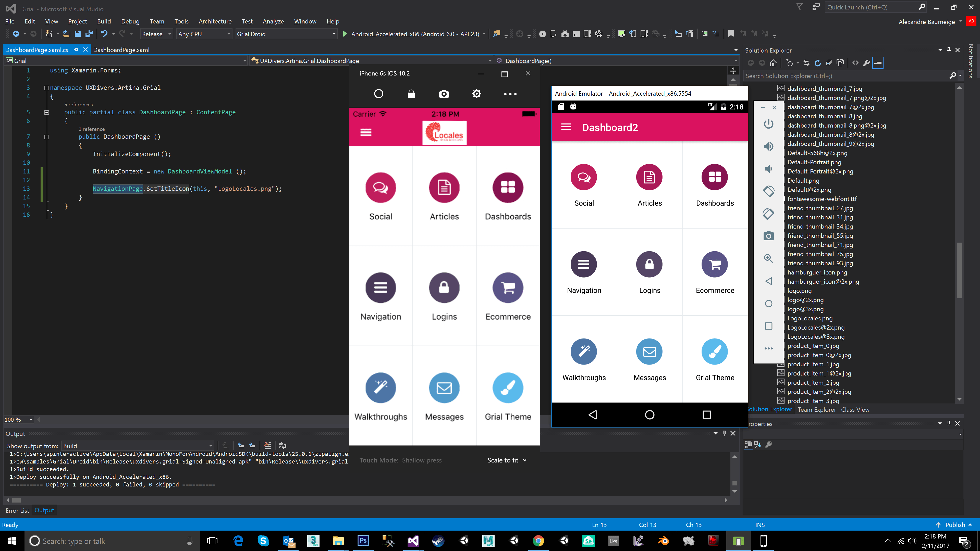Unpin the Solution Explorer panel

[948, 50]
